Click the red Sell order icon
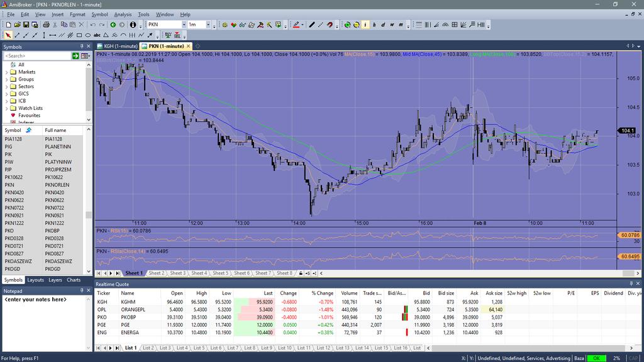This screenshot has width=644, height=362. point(177,35)
